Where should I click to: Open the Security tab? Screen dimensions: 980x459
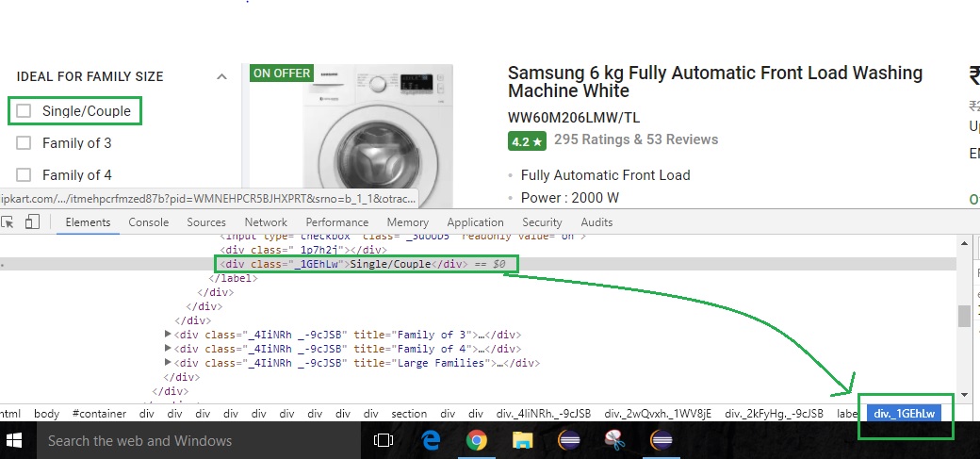click(x=542, y=222)
